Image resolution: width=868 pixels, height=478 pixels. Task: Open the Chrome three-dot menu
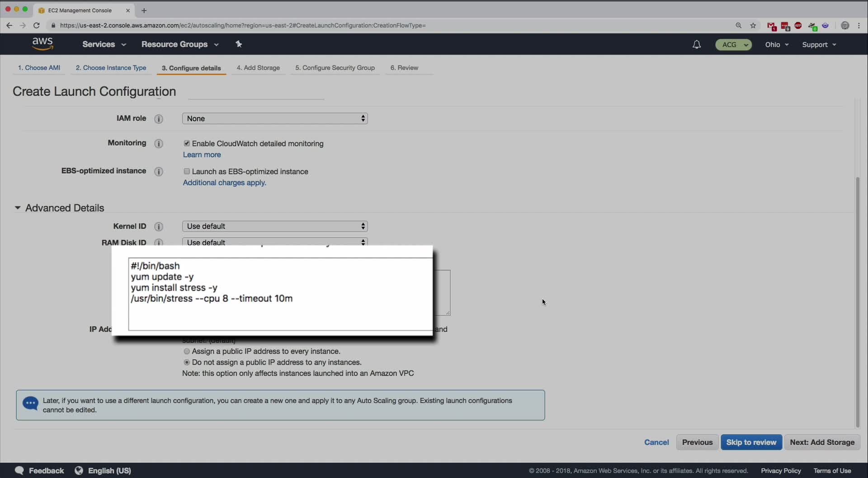[x=859, y=25]
